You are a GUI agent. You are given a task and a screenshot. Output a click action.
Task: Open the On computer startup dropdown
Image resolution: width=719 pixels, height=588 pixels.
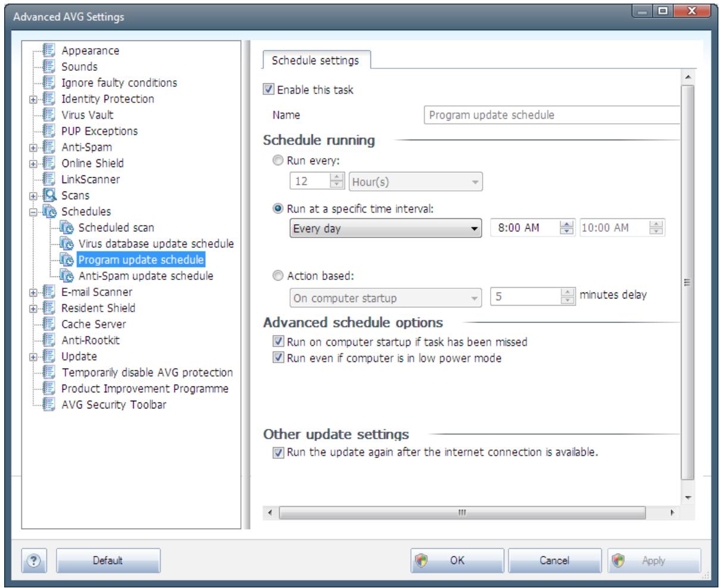point(385,297)
